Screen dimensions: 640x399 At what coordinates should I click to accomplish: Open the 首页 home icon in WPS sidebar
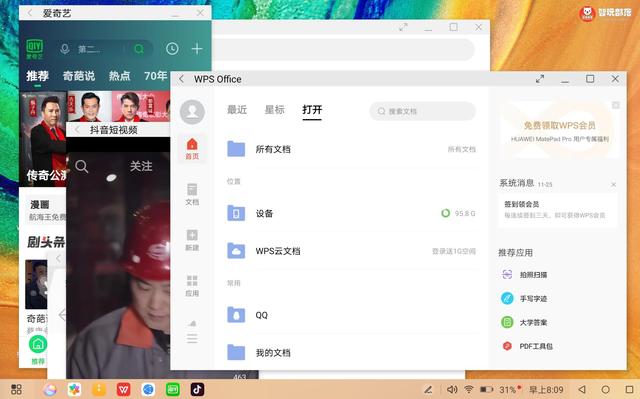(192, 149)
